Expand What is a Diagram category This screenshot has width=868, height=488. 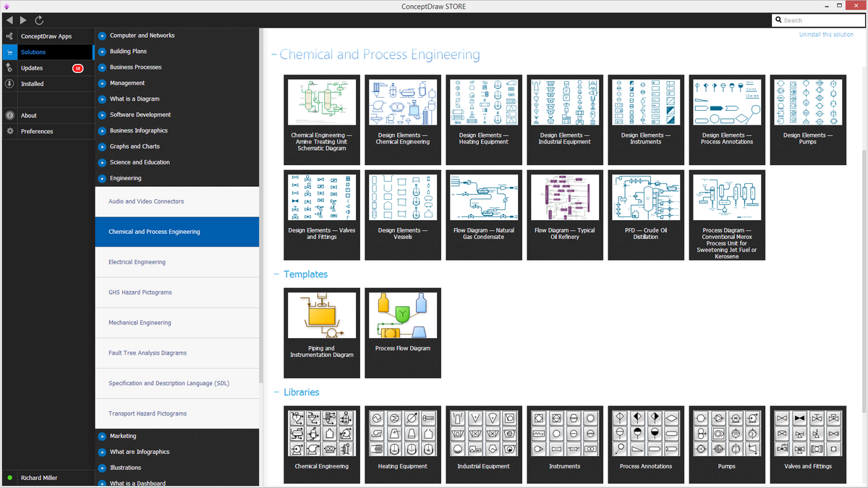coord(103,99)
